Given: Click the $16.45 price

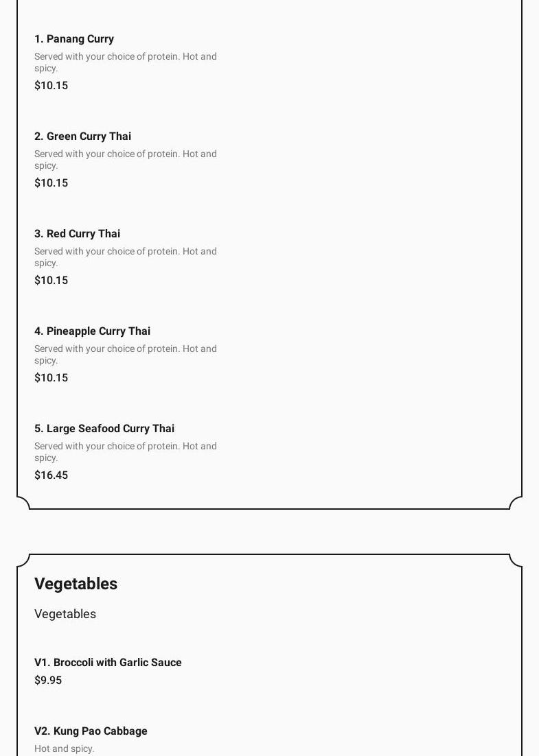Looking at the screenshot, I should tap(51, 475).
